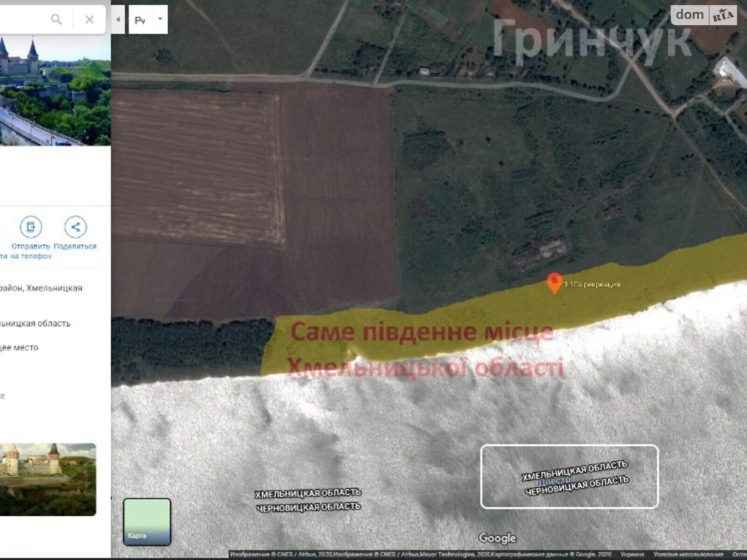This screenshot has height=560, width=747.
Task: Clear the search with the X icon
Action: coord(89,20)
